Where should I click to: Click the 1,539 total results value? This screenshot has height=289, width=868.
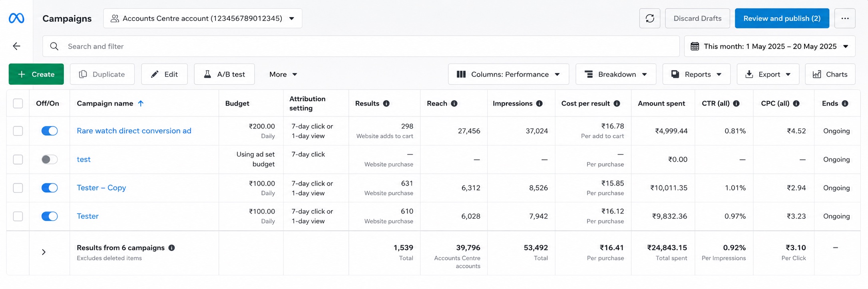(x=403, y=247)
